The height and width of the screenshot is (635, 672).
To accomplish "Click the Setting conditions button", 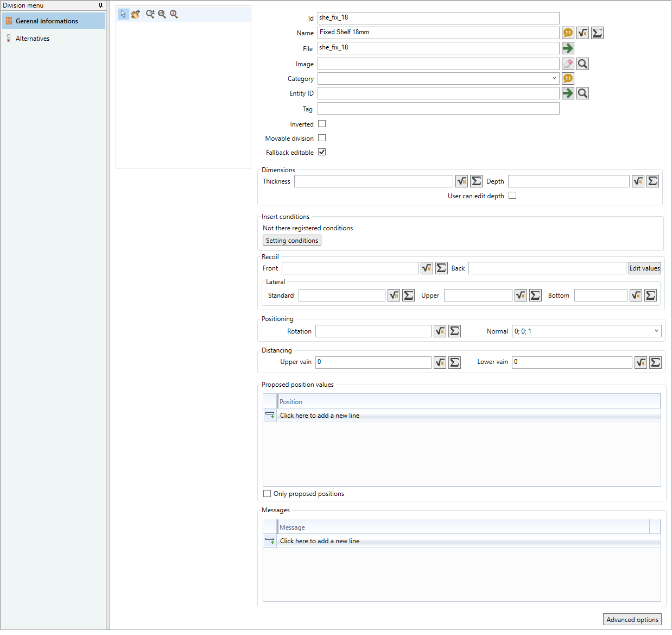I will (292, 241).
